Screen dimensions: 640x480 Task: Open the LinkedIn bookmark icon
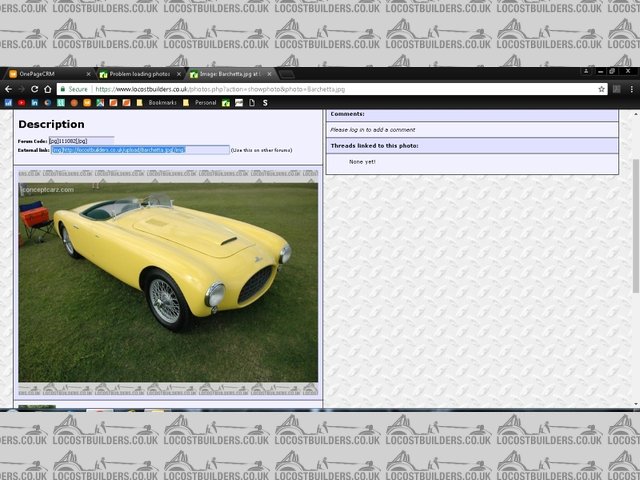coord(34,102)
